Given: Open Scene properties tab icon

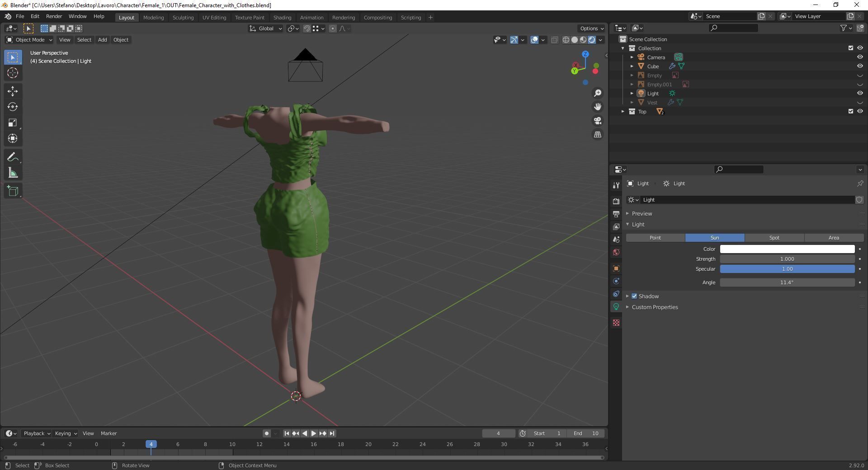Looking at the screenshot, I should (x=616, y=239).
